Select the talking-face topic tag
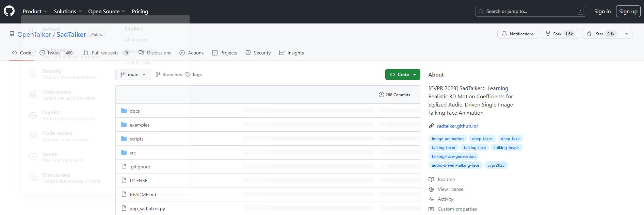Image resolution: width=644 pixels, height=215 pixels. coord(475,147)
